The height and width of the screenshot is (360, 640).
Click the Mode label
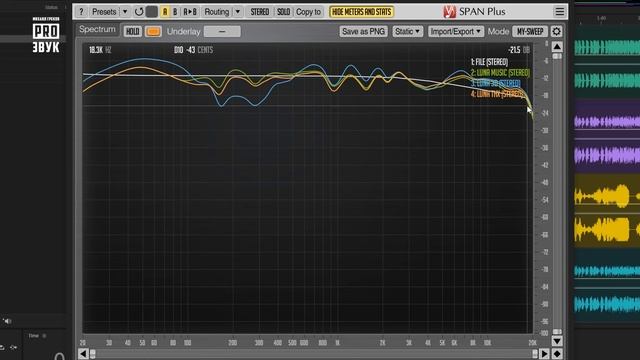tap(498, 31)
